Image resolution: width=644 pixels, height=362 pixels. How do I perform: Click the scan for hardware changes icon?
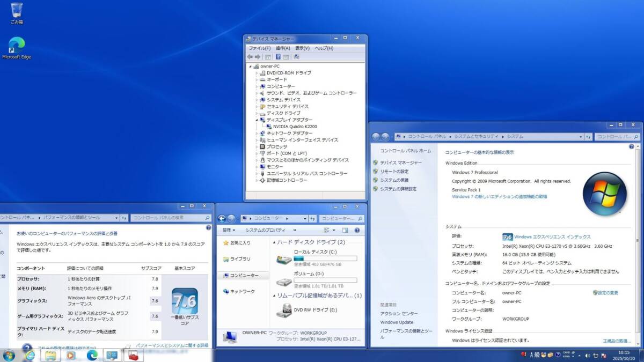click(x=296, y=56)
